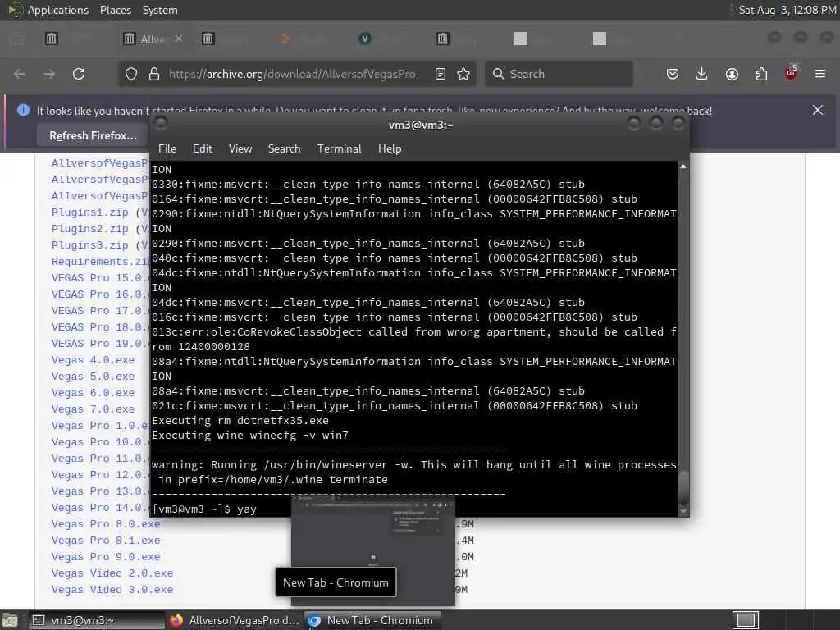Open terminal Search menu
This screenshot has width=840, height=630.
tap(284, 149)
